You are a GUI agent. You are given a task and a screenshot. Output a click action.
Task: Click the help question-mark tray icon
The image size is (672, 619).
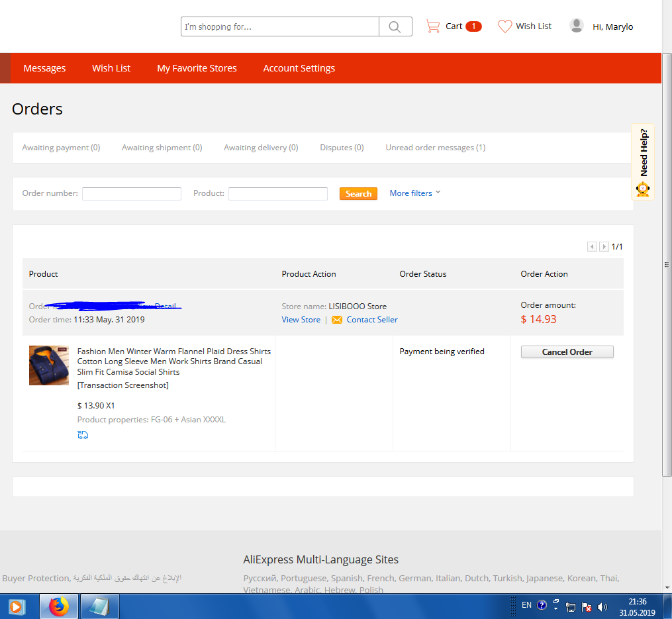tap(542, 605)
